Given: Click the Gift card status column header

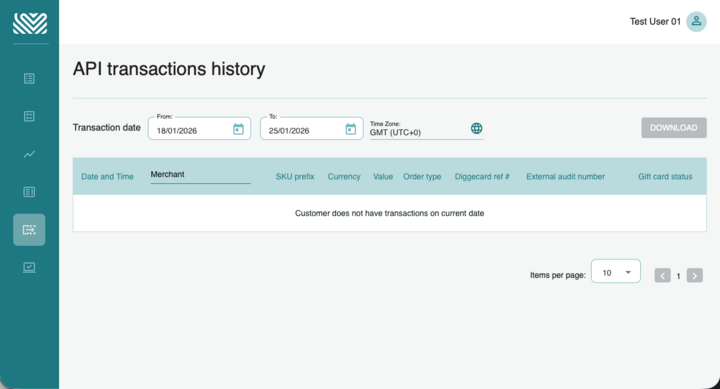Looking at the screenshot, I should tap(665, 176).
